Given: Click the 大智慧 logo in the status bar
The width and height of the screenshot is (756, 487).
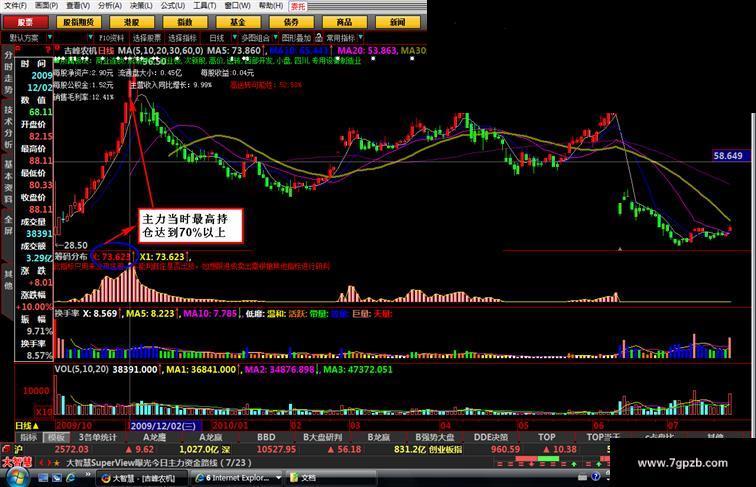Looking at the screenshot, I should click(17, 462).
